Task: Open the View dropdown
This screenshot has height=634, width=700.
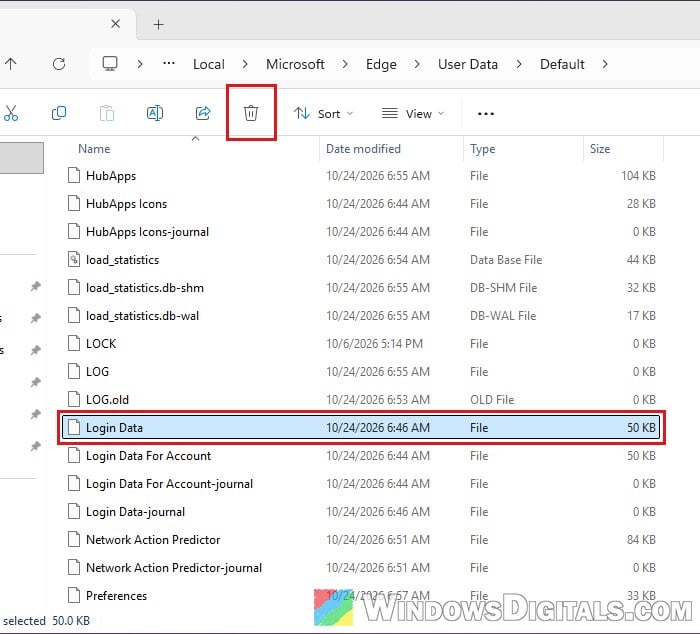Action: [413, 114]
